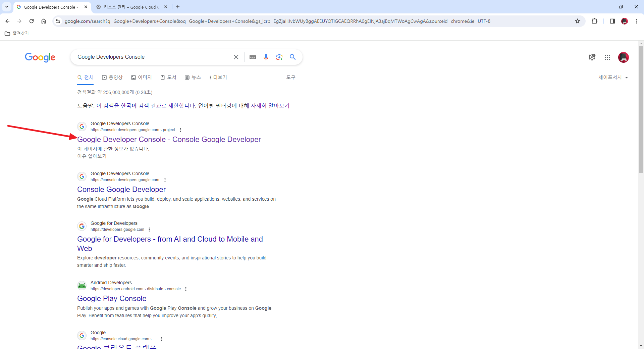This screenshot has height=349, width=644.
Task: Open three-dot options next to Google Play Console result
Action: pos(186,289)
